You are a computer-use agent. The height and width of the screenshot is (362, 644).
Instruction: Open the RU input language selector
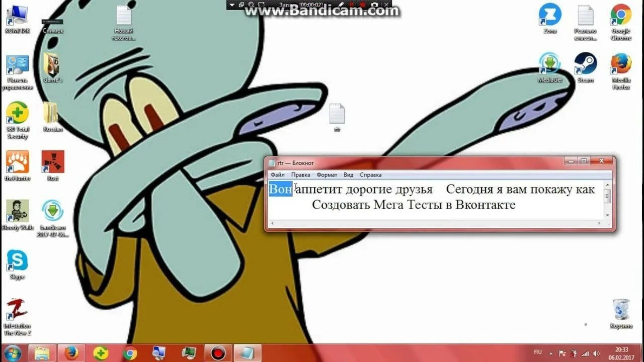(538, 352)
